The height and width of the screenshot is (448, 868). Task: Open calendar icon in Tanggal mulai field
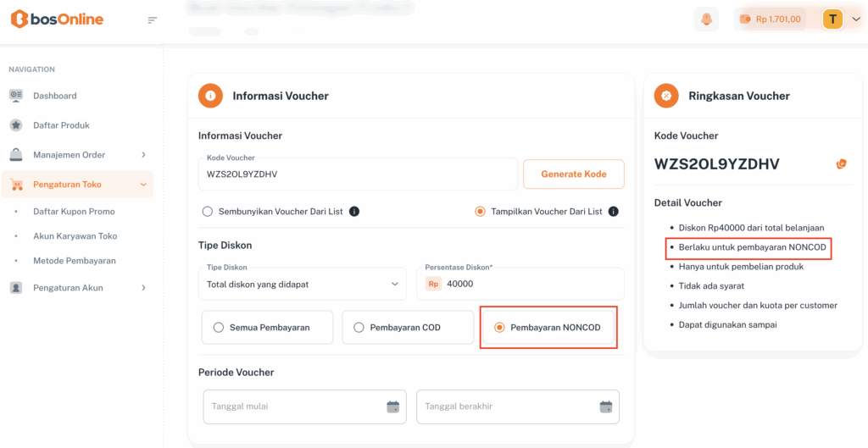click(x=392, y=407)
